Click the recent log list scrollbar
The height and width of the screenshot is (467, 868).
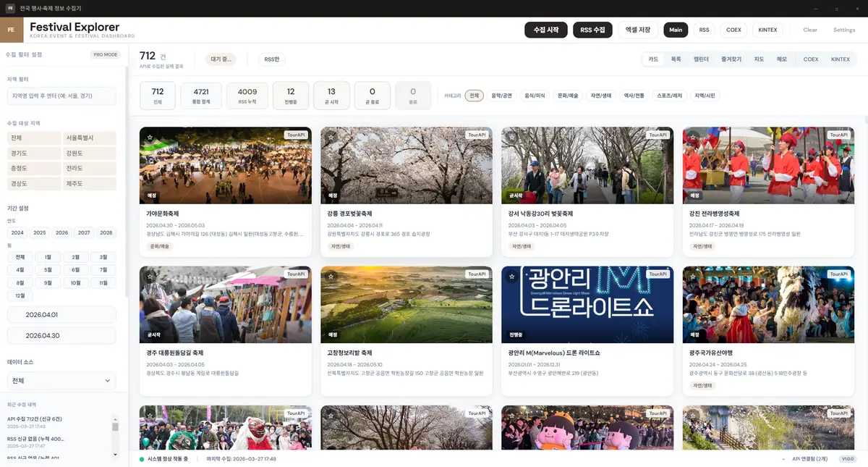tap(114, 437)
